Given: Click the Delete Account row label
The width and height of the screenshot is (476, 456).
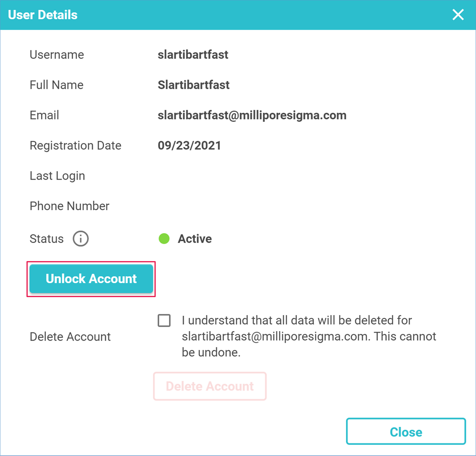Looking at the screenshot, I should [x=70, y=337].
